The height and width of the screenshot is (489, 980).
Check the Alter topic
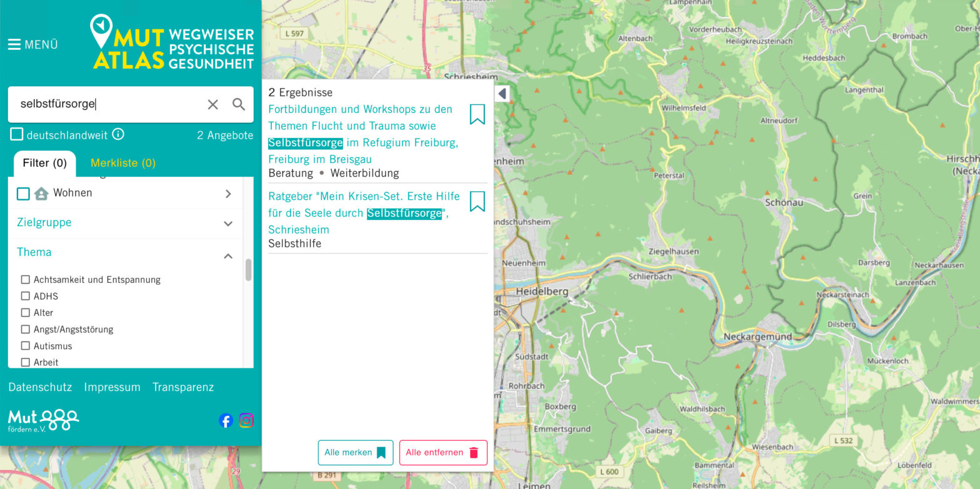(x=26, y=312)
